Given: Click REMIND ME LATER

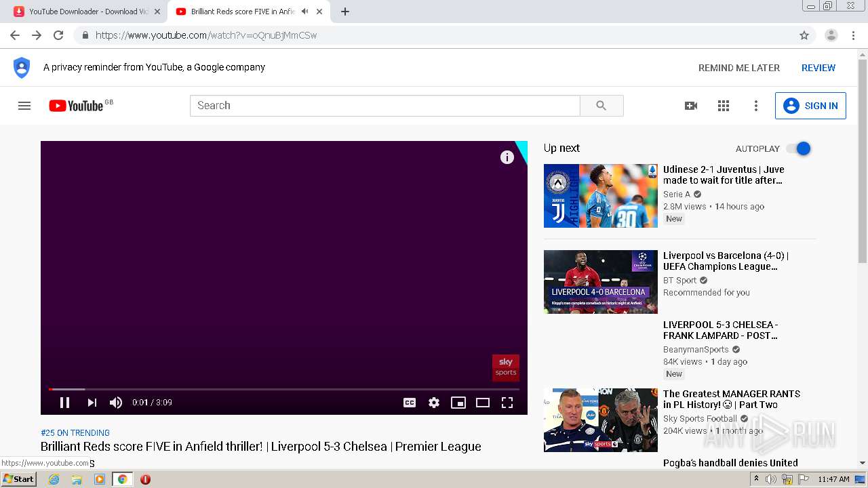Looking at the screenshot, I should point(739,68).
